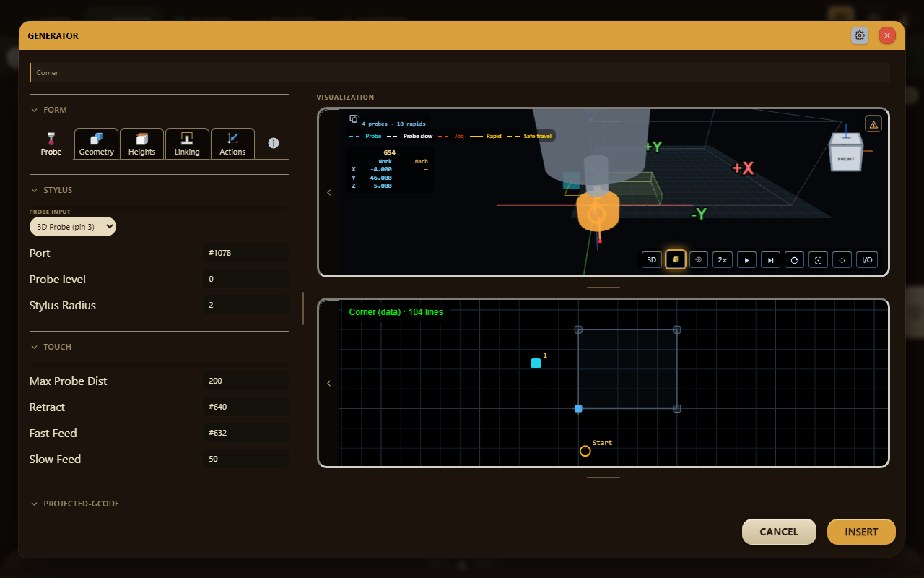This screenshot has width=924, height=578.
Task: Click the CANCEL button
Action: point(779,532)
